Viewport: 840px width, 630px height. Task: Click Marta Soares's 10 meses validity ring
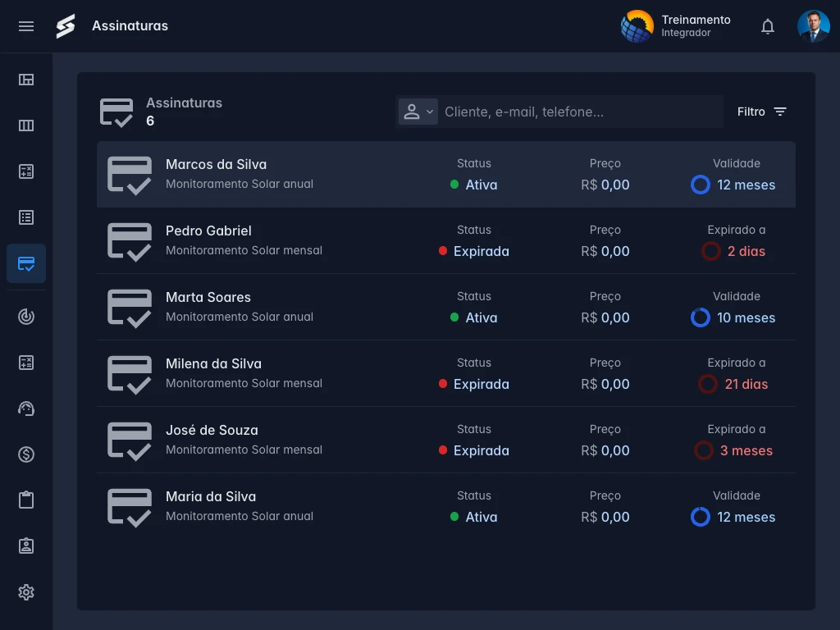point(700,317)
